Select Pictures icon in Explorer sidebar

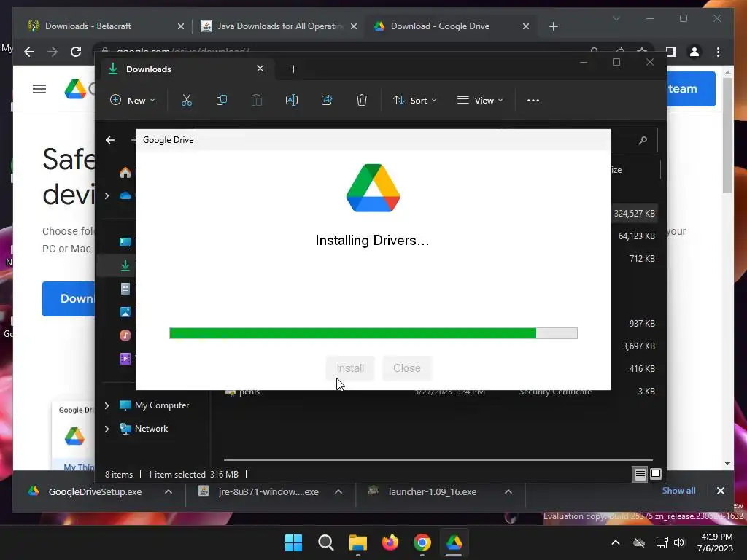[125, 312]
